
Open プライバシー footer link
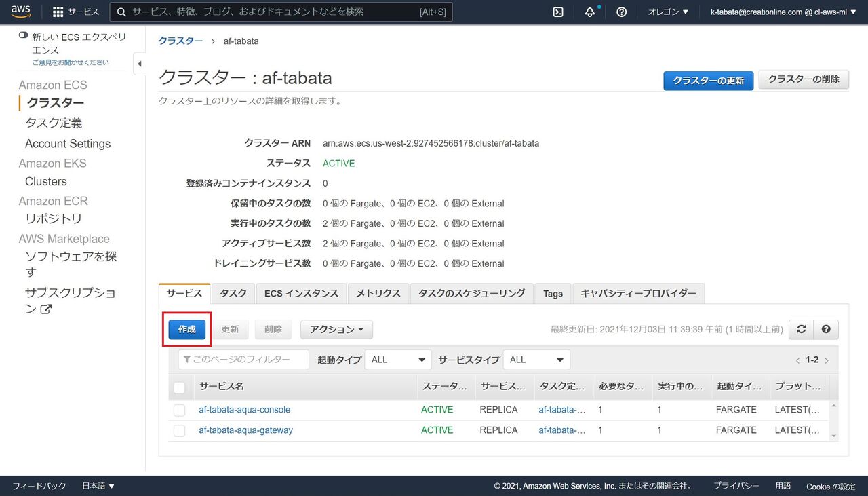point(736,486)
